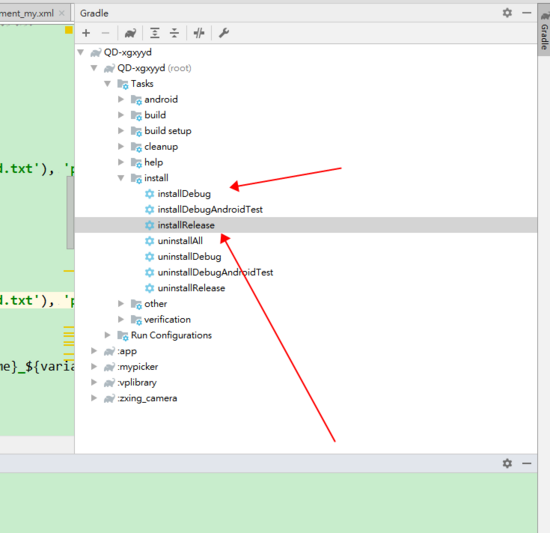Select the installRelease task

pyautogui.click(x=186, y=225)
